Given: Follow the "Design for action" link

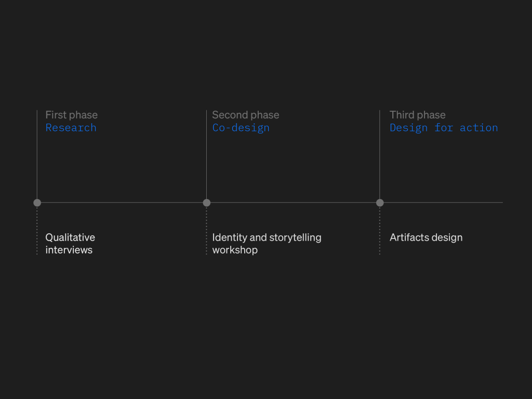Looking at the screenshot, I should [x=444, y=128].
